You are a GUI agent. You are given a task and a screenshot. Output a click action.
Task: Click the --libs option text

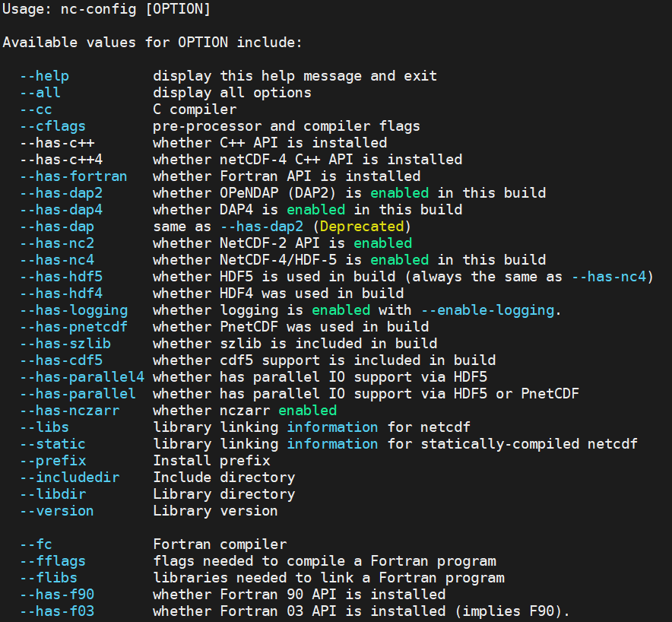tap(45, 427)
